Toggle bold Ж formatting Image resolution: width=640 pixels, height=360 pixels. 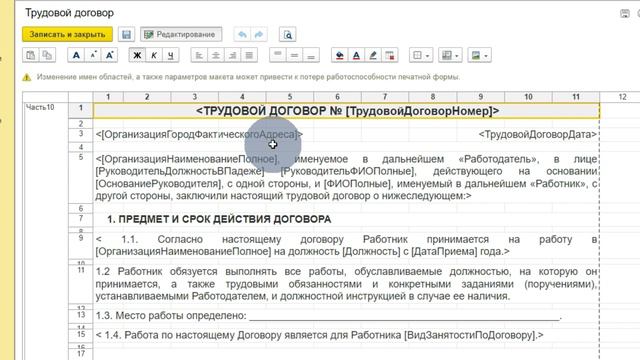pos(137,55)
